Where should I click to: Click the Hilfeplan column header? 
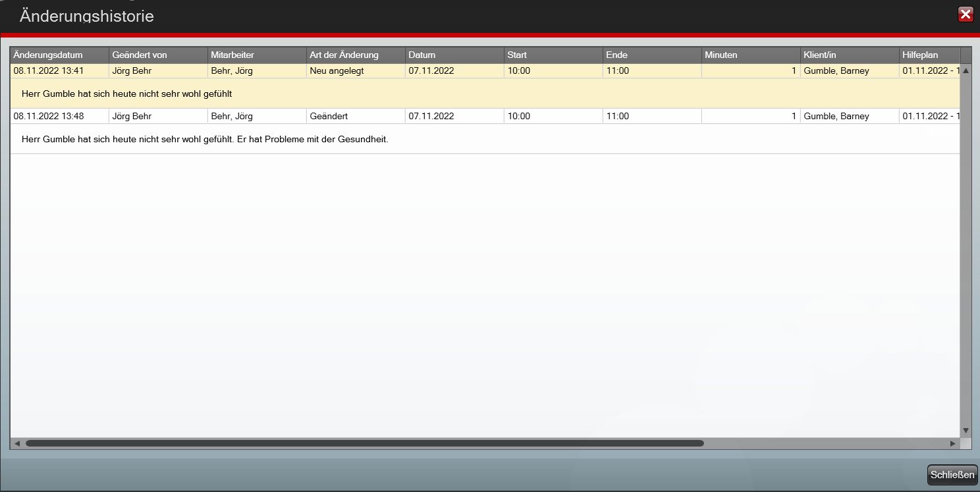tap(929, 55)
